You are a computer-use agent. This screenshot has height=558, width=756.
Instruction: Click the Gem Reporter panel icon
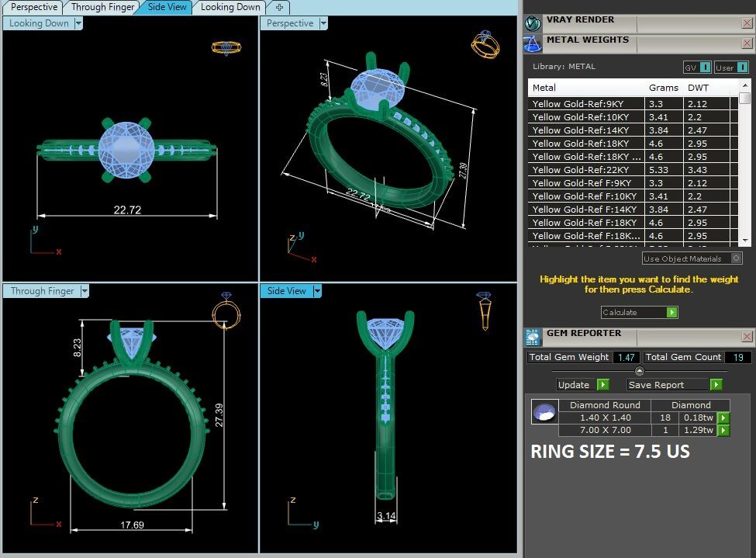pos(533,337)
